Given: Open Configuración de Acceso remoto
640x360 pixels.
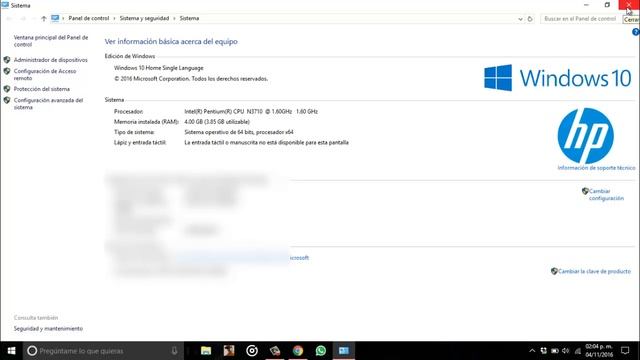Looking at the screenshot, I should click(45, 74).
